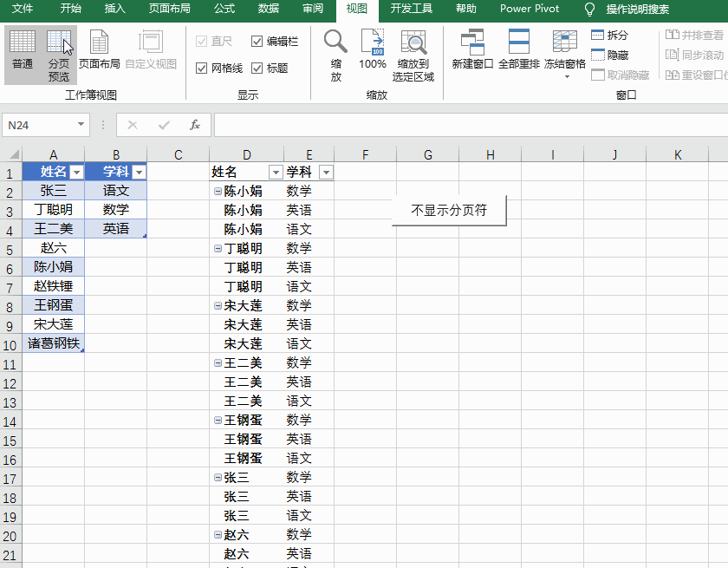Click the 不显示分页符 button
Viewport: 728px width, 568px height.
click(x=449, y=211)
